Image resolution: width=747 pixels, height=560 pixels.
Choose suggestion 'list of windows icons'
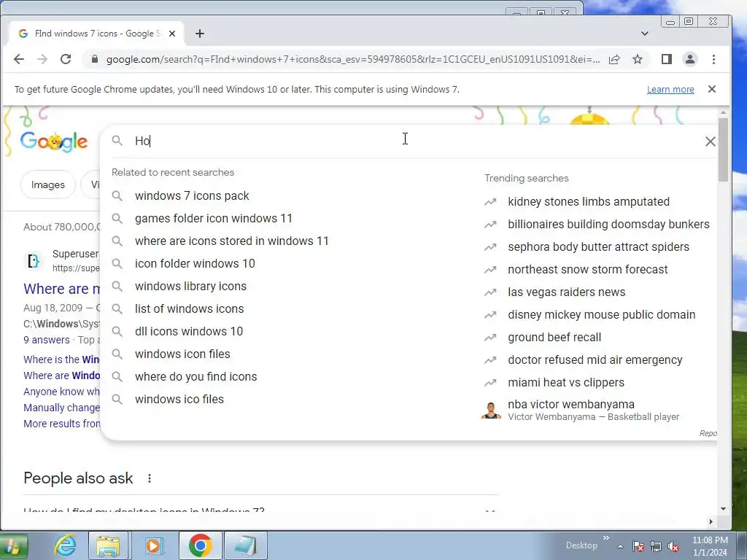[189, 309]
